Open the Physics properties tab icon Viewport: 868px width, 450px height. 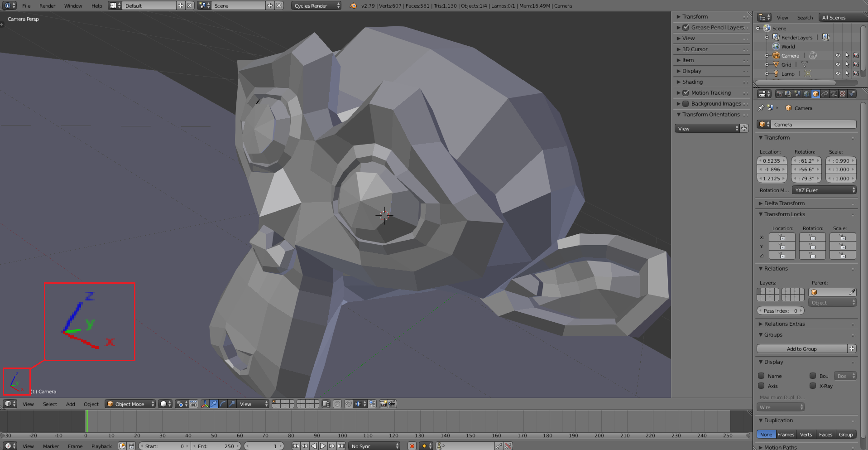(852, 94)
